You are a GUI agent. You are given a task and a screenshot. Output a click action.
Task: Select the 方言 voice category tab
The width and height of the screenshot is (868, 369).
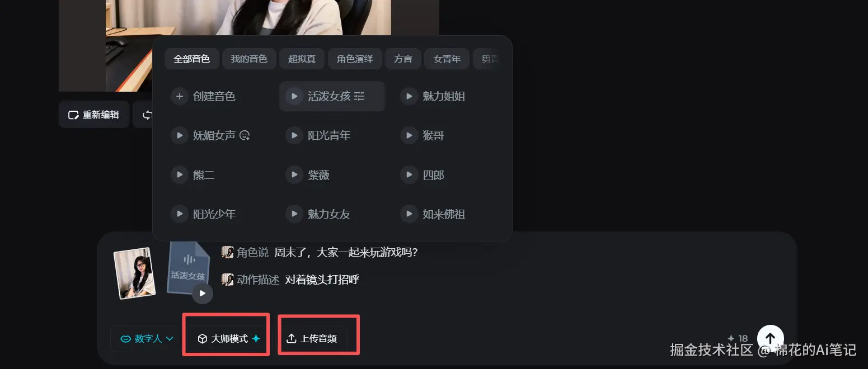[403, 59]
